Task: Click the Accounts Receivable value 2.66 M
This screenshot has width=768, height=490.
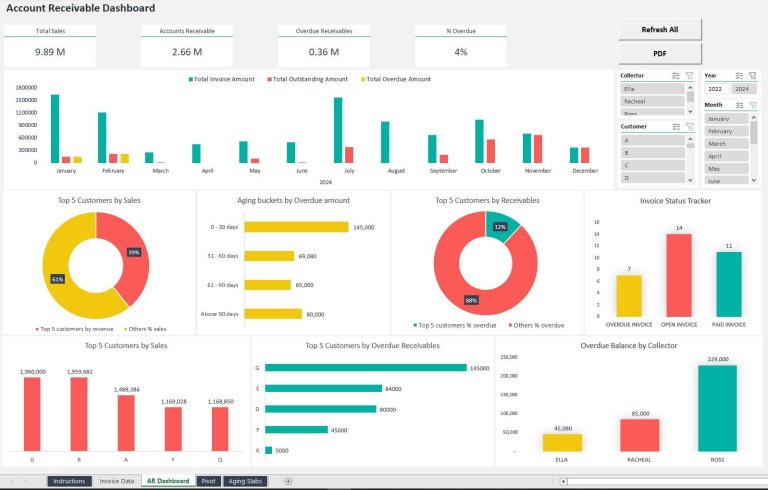Action: 187,52
